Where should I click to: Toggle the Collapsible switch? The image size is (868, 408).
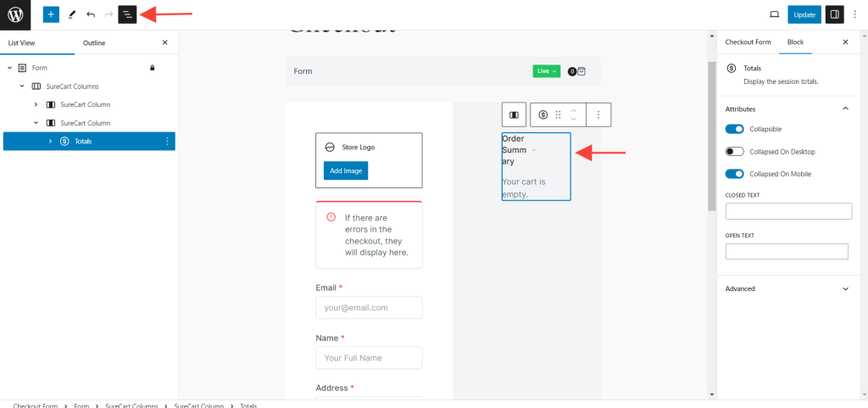[x=735, y=129]
